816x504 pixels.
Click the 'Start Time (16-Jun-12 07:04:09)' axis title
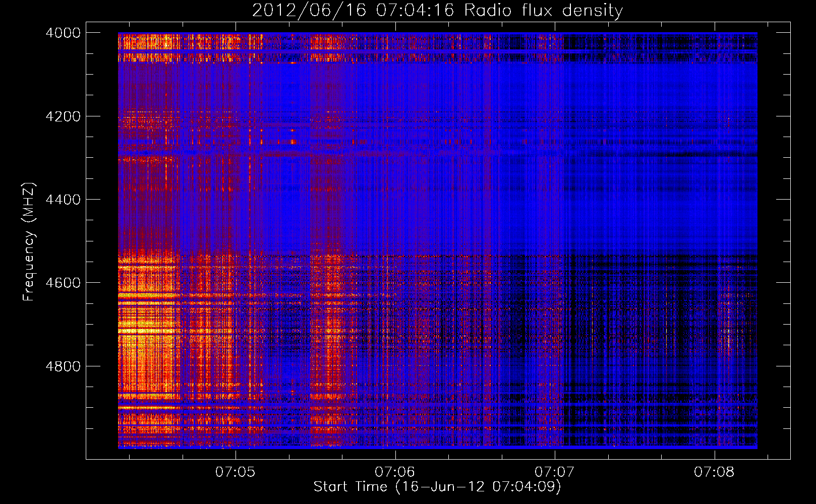[437, 487]
